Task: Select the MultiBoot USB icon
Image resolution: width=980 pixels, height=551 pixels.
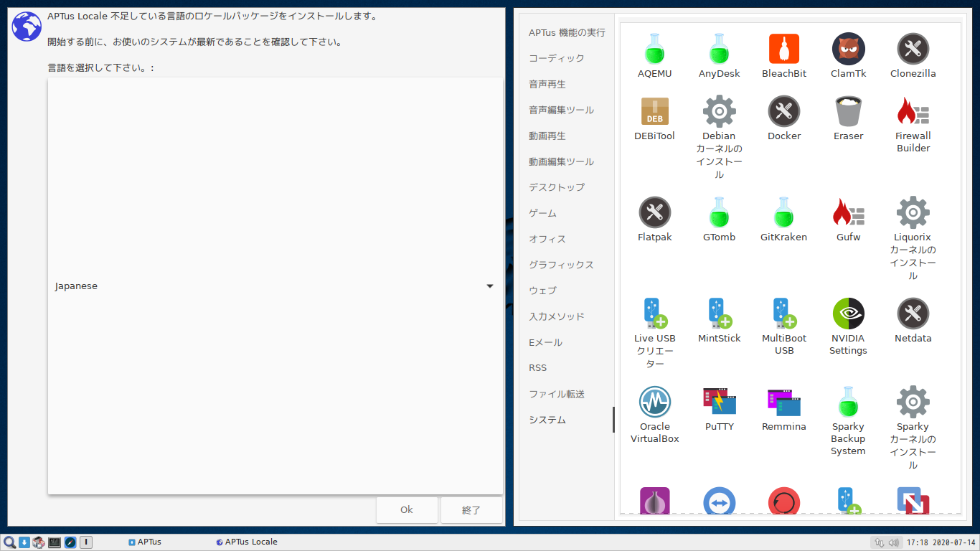Action: point(784,314)
